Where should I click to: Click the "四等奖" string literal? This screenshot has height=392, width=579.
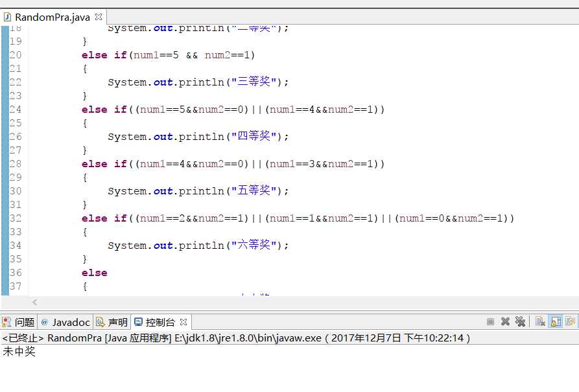[254, 136]
